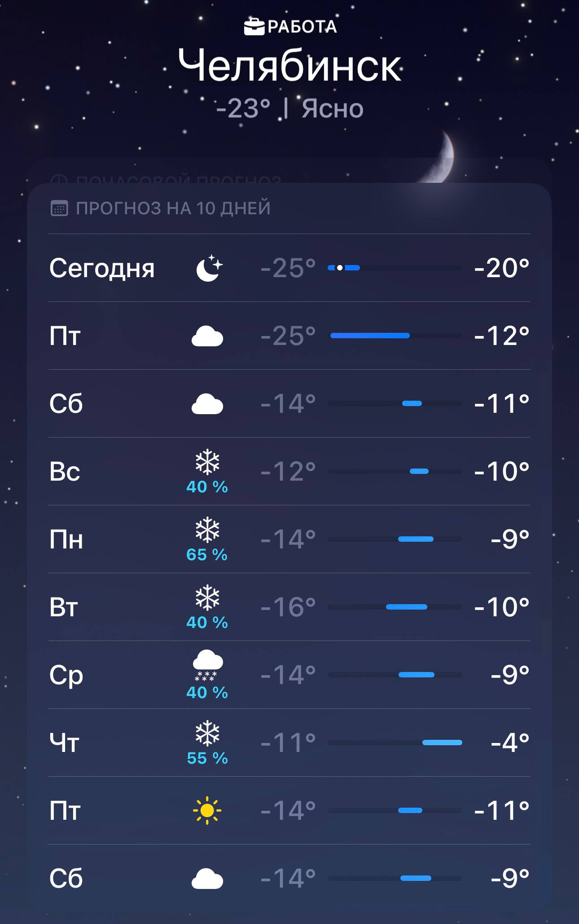Tap the РАБОТА location label
The height and width of the screenshot is (924, 579).
point(302,27)
